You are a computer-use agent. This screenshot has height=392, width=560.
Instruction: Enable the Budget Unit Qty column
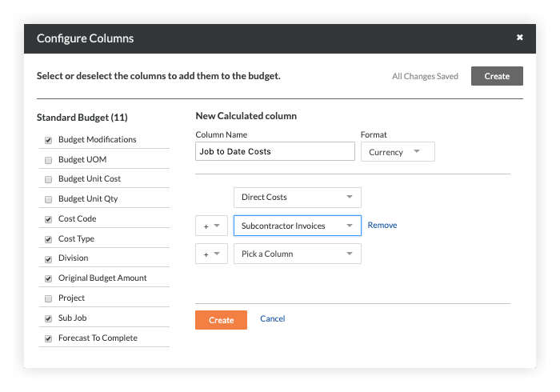(x=48, y=199)
